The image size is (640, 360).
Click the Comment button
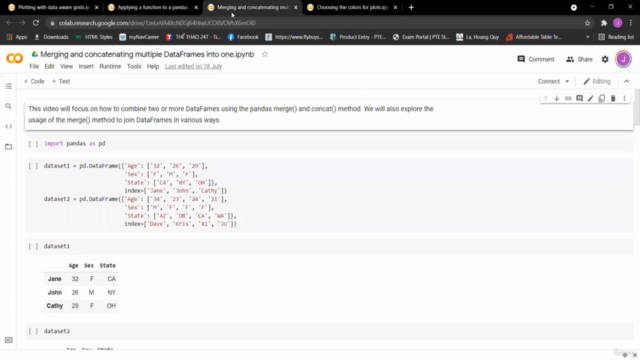[x=536, y=59]
